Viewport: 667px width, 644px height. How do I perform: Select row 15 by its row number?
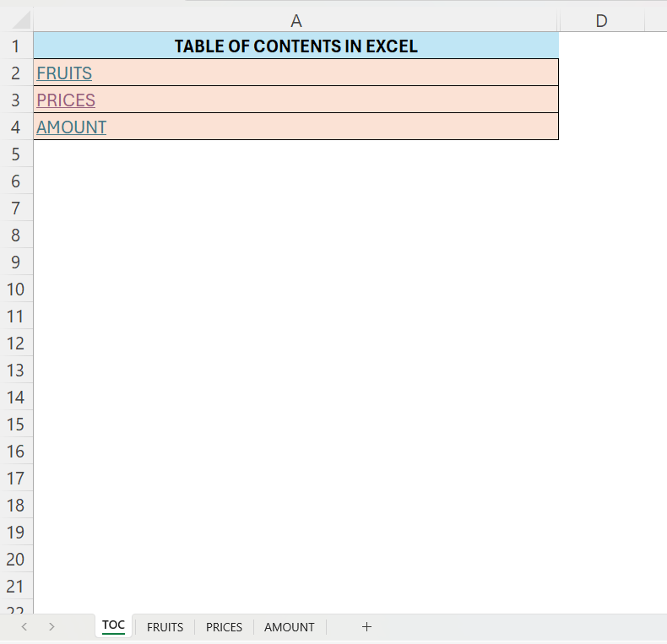point(16,425)
